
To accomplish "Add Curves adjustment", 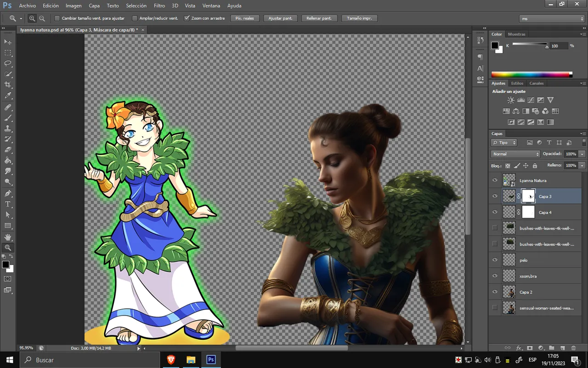I will [x=531, y=100].
